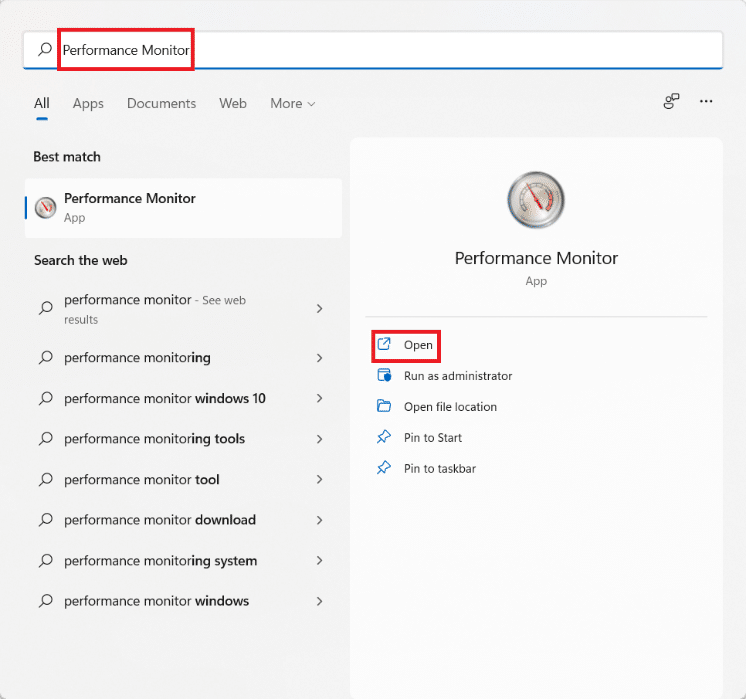Click 'performance monitoring system' web suggestion
Viewport: 746px width, 699px height.
160,561
